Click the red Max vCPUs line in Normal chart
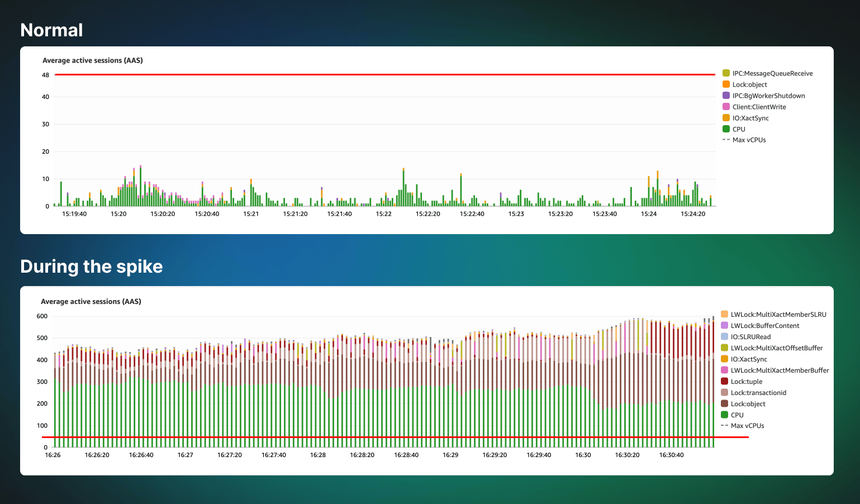 click(x=385, y=74)
